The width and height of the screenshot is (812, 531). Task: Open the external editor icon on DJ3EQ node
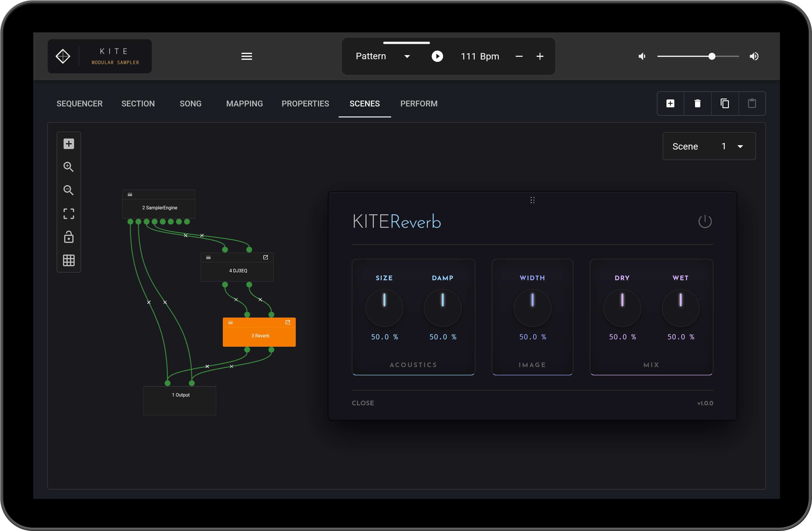(265, 257)
